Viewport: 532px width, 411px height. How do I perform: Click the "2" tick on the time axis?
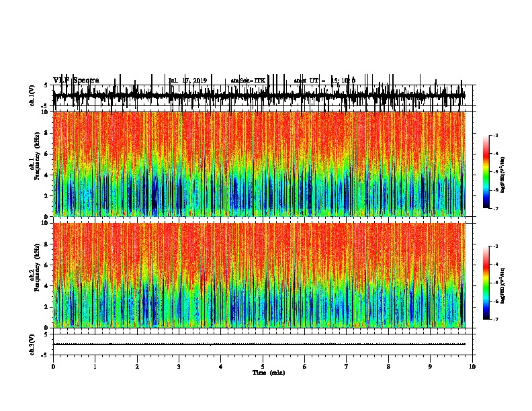click(137, 367)
